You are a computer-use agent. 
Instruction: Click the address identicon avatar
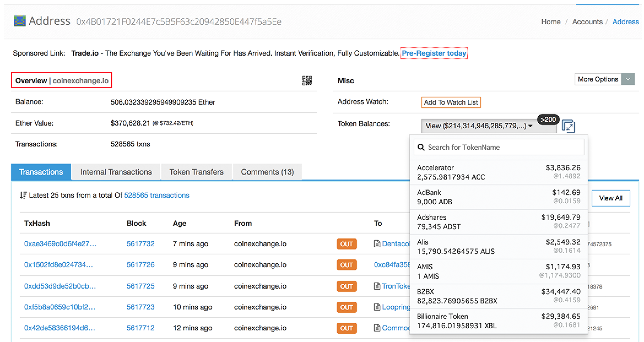pyautogui.click(x=20, y=21)
